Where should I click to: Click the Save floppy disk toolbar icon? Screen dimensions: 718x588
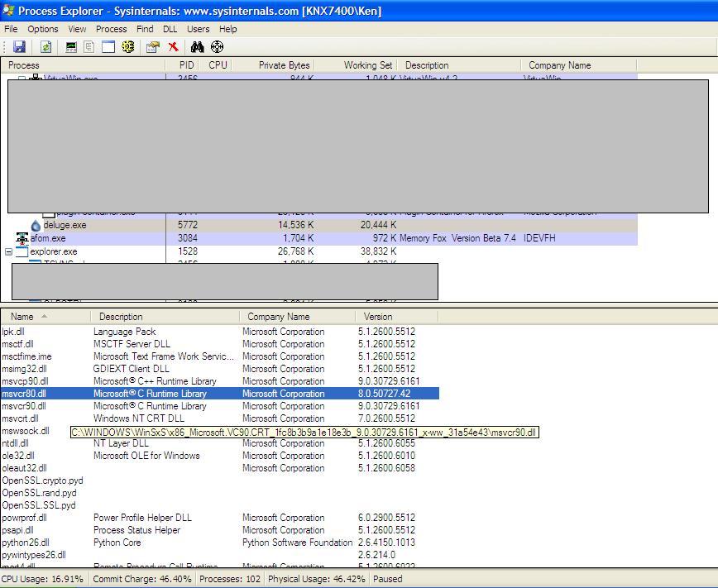coord(19,46)
